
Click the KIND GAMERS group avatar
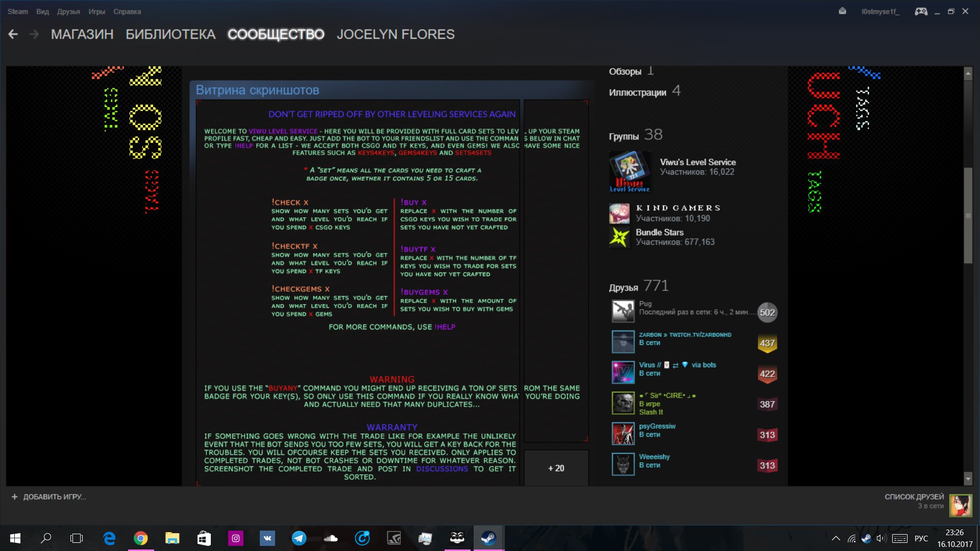[619, 214]
